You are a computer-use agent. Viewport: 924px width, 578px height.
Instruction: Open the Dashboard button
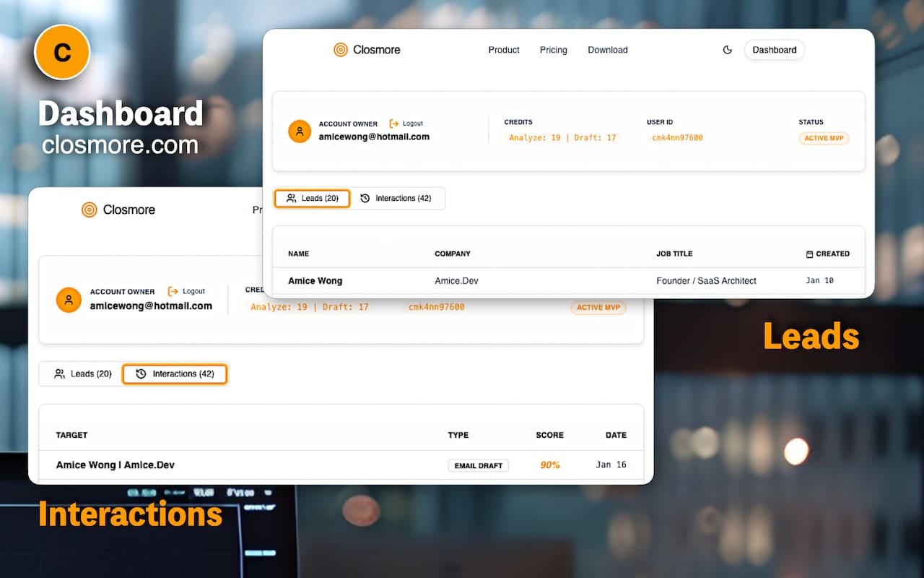[x=774, y=50]
